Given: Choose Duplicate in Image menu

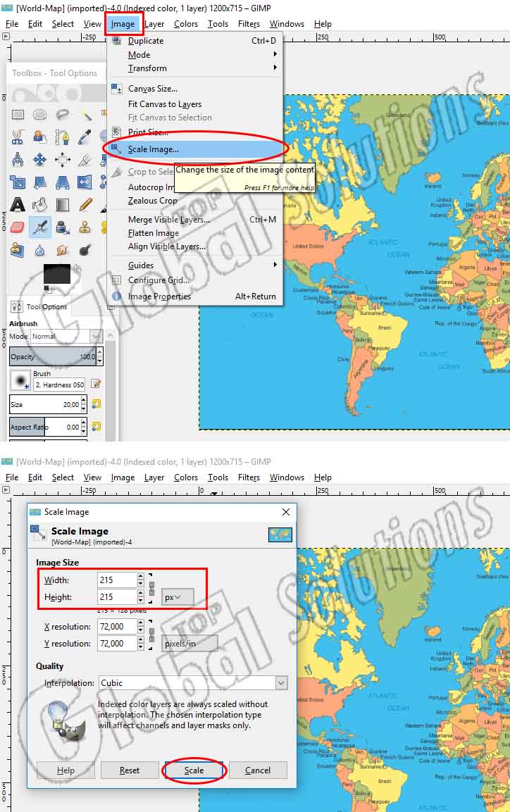Looking at the screenshot, I should [x=194, y=40].
